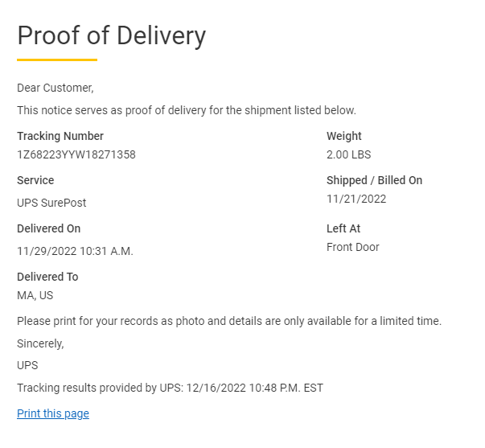Click the Left At label
The image size is (485, 448).
[x=343, y=228]
